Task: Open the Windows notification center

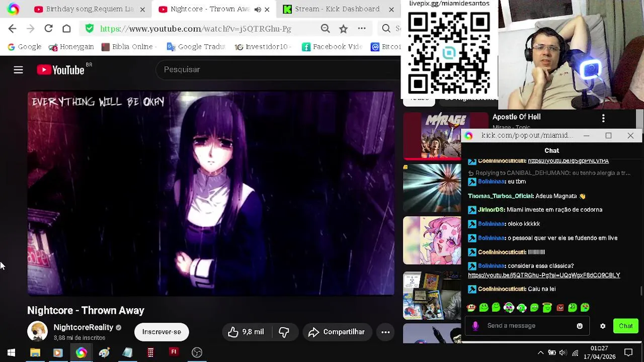Action: [628, 352]
